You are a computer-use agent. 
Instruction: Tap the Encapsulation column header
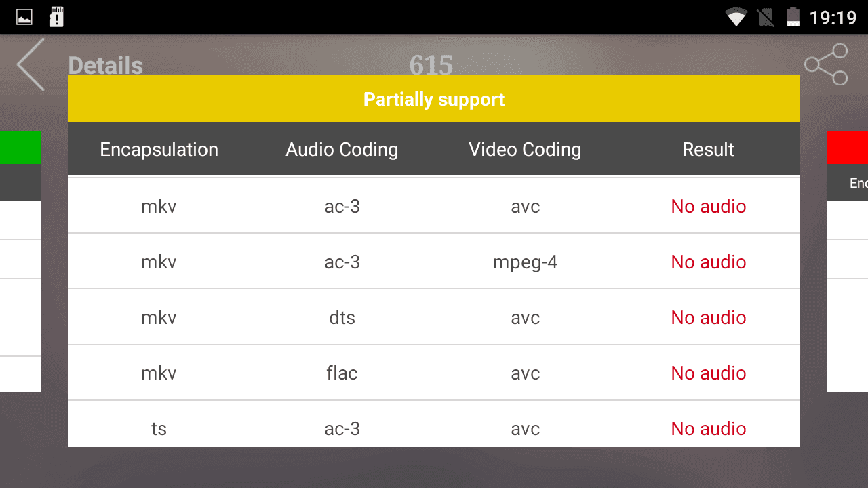click(x=159, y=150)
